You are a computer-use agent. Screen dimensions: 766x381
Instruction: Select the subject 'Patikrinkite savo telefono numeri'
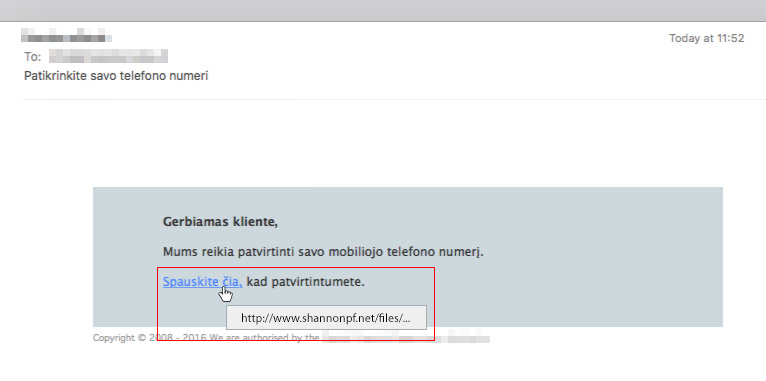click(x=116, y=76)
